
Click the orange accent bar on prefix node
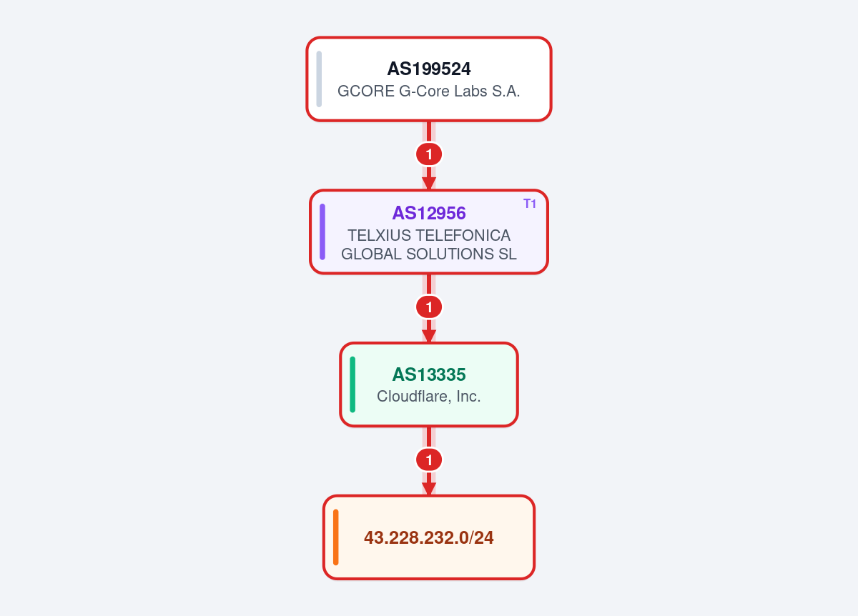pos(336,537)
